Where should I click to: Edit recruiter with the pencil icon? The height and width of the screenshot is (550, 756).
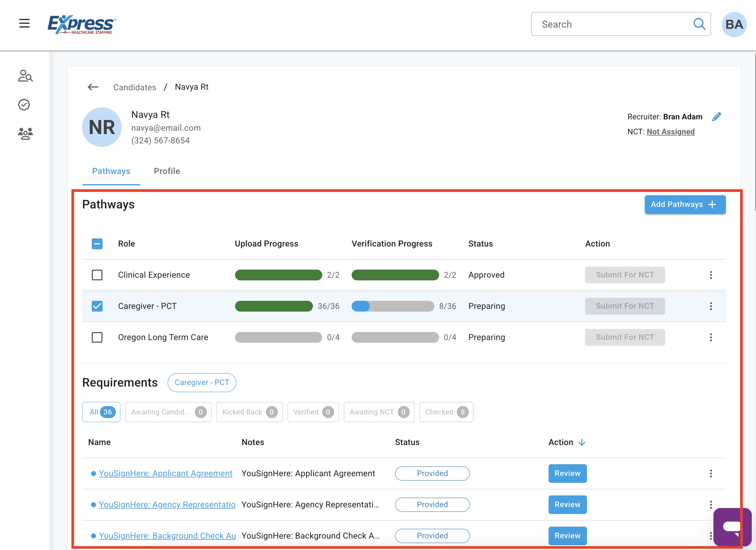pyautogui.click(x=716, y=117)
